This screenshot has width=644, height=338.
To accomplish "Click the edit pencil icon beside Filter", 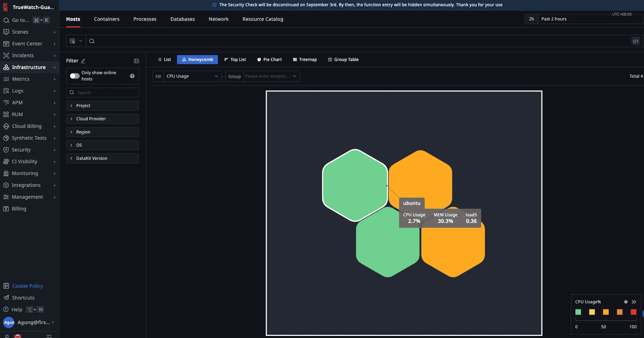I will [83, 61].
